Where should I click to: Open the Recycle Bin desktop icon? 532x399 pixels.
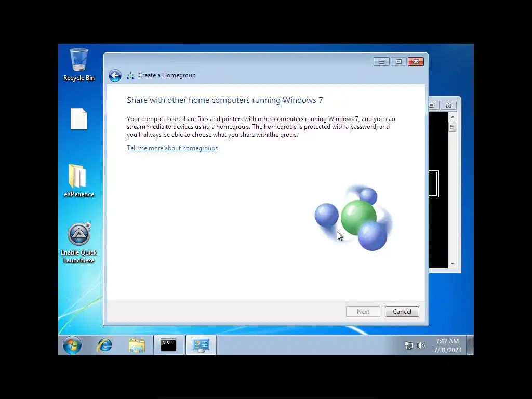coord(79,64)
